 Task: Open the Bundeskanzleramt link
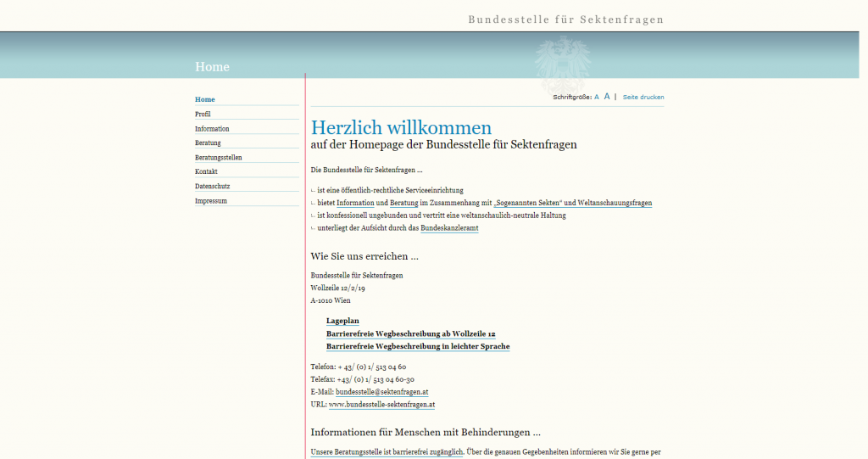coord(449,228)
